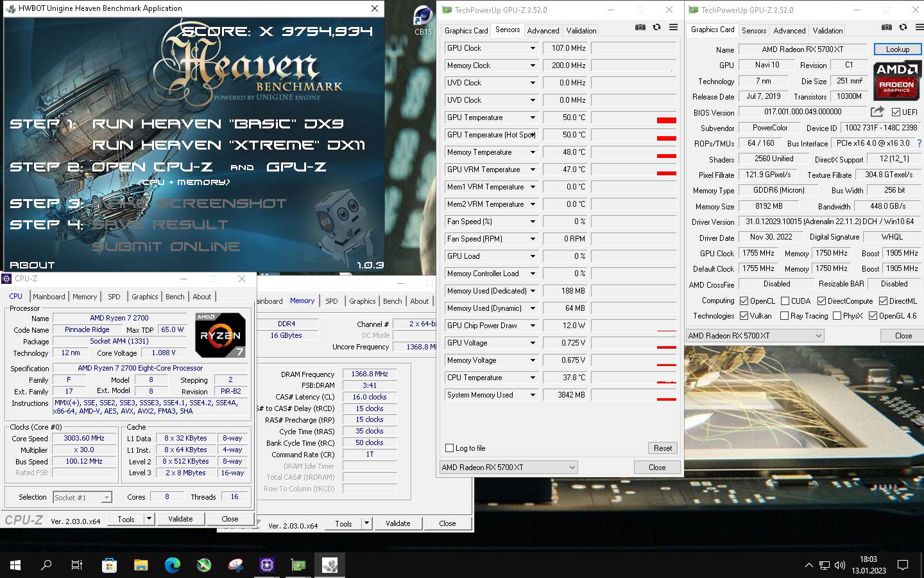
Task: Toggle Ray Tracing checkbox
Action: point(784,315)
